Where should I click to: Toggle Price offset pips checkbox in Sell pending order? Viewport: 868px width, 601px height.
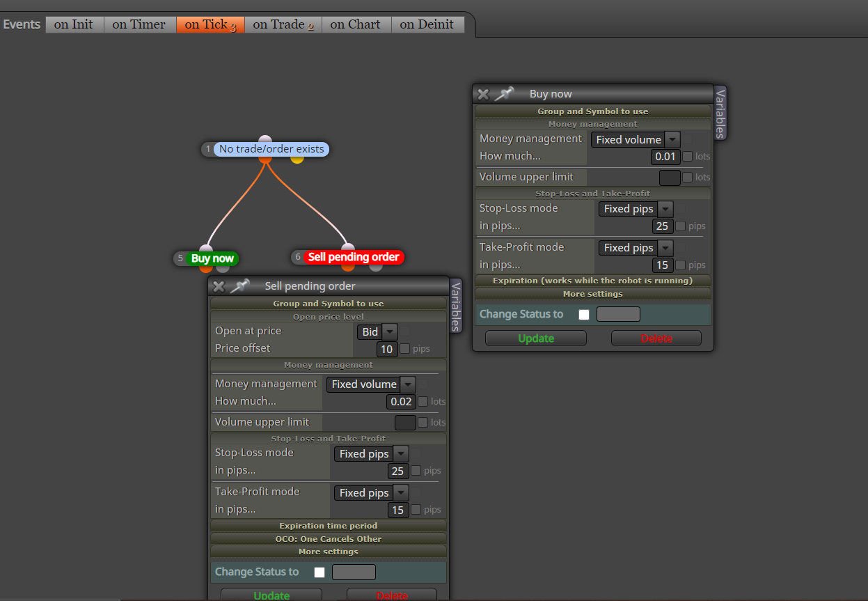point(404,349)
